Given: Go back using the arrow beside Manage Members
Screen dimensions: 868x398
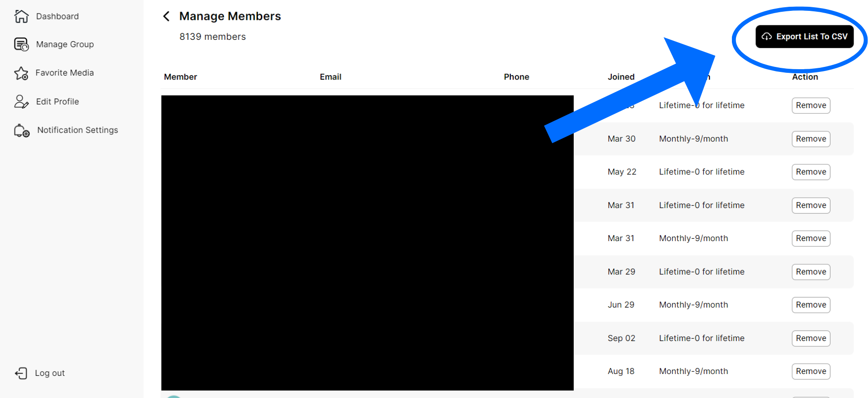Looking at the screenshot, I should [x=166, y=16].
